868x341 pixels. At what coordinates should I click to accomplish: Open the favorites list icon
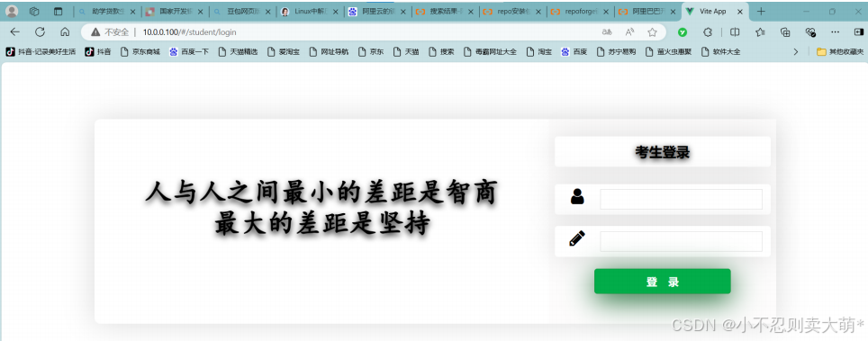760,32
